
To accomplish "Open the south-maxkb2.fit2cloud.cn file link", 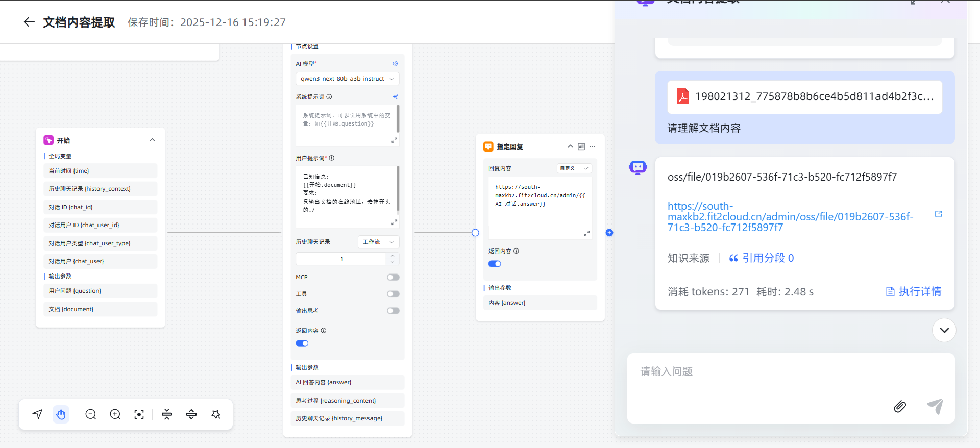I will tap(790, 217).
